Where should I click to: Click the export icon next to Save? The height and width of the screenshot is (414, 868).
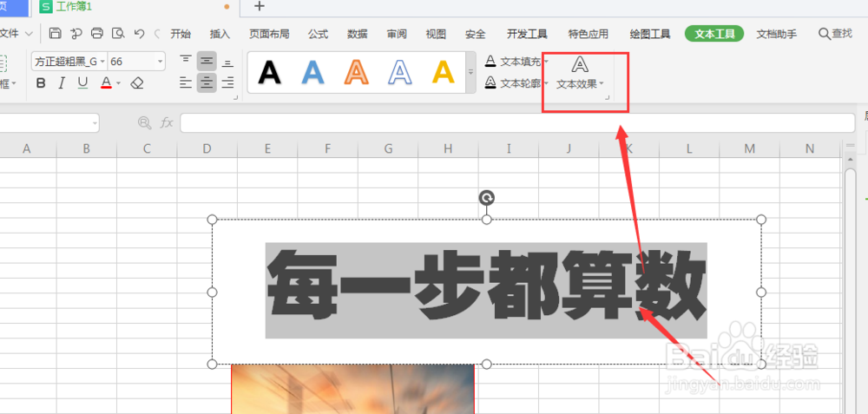point(76,34)
